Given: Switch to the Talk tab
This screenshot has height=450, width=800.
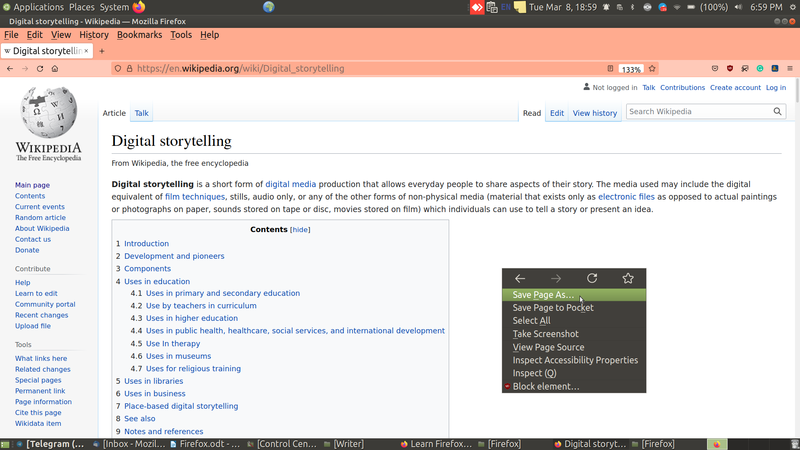Looking at the screenshot, I should click(141, 113).
